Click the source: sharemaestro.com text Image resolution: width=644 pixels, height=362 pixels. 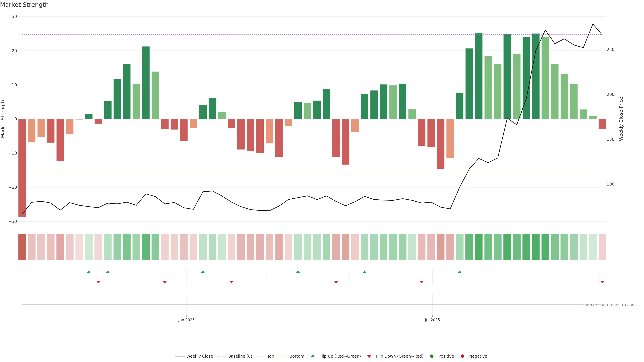pos(609,305)
